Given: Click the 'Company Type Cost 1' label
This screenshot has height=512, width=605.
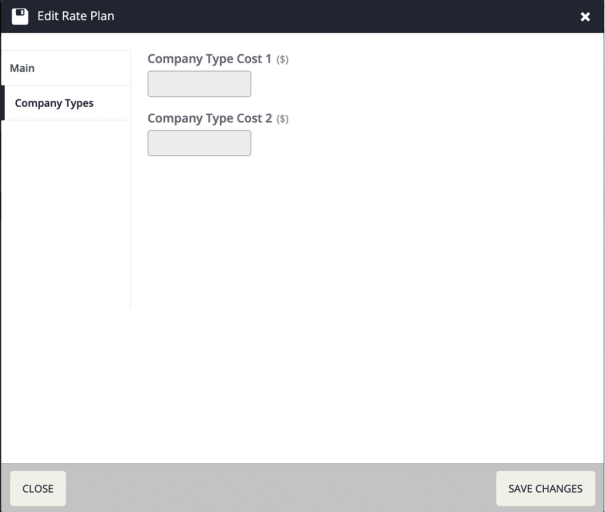Looking at the screenshot, I should (210, 59).
